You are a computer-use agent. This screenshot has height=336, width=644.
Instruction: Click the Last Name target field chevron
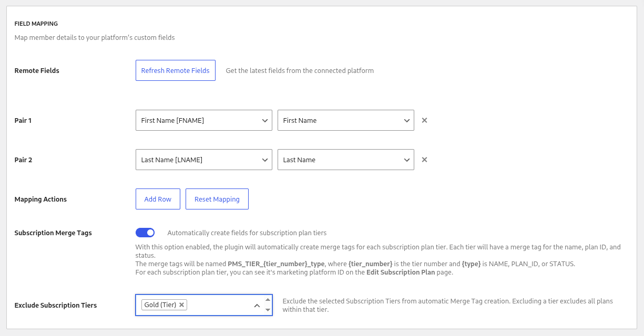pyautogui.click(x=406, y=160)
